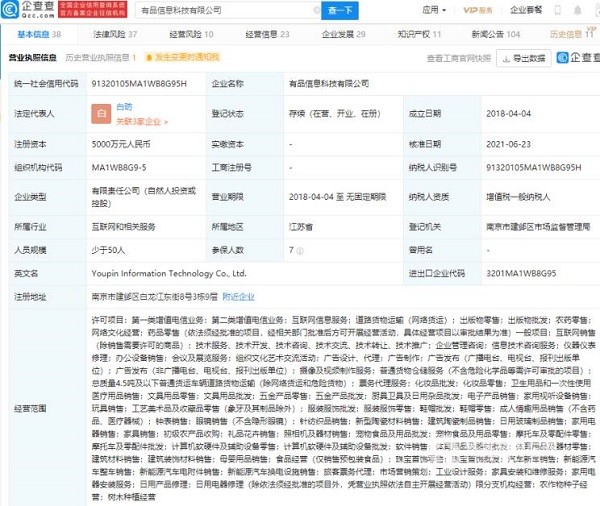This screenshot has width=600, height=506.
Task: Click credit code 91320105MA1WB8G95H in first row
Action: click(x=139, y=84)
